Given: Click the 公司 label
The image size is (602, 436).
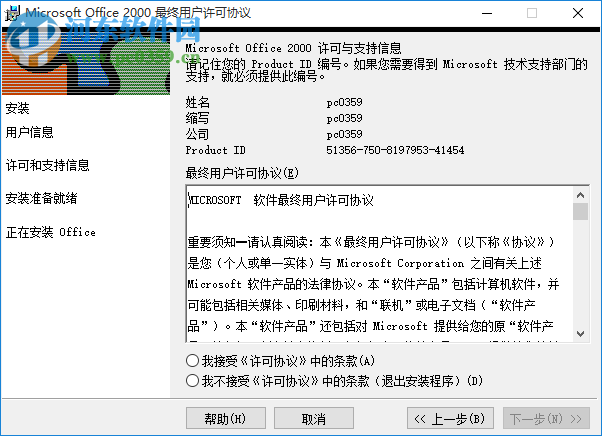Looking at the screenshot, I should (x=198, y=134).
